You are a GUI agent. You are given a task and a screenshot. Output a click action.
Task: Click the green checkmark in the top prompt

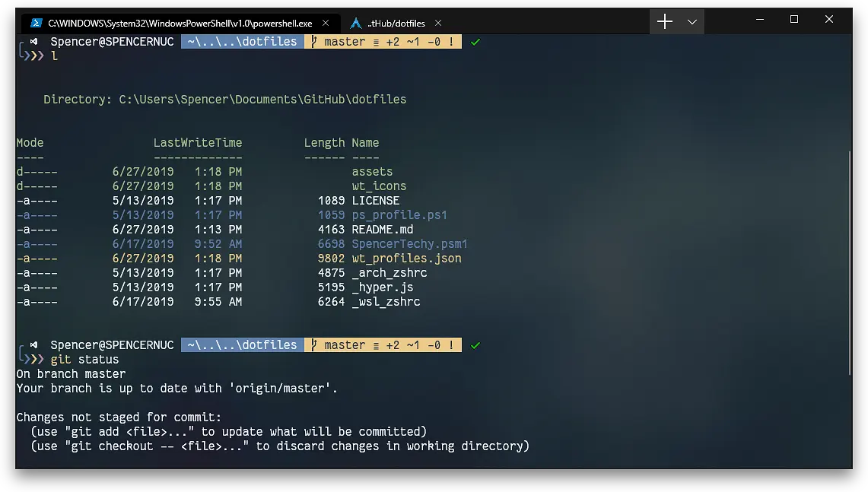(x=475, y=42)
